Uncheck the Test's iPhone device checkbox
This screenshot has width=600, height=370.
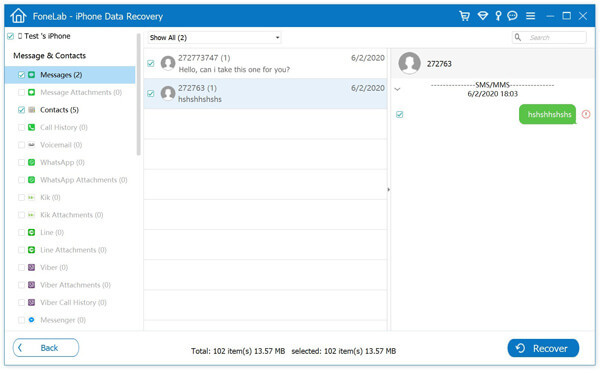pos(10,36)
